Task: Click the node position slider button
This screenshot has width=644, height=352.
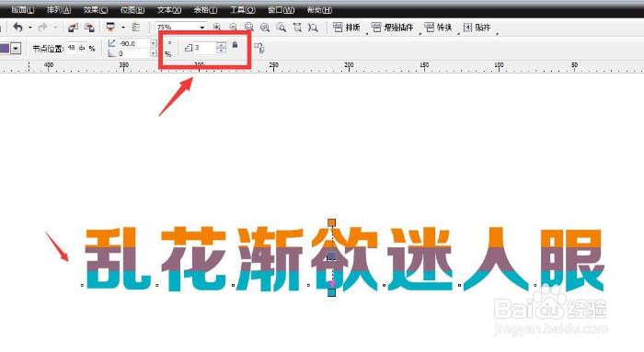Action: coord(82,48)
